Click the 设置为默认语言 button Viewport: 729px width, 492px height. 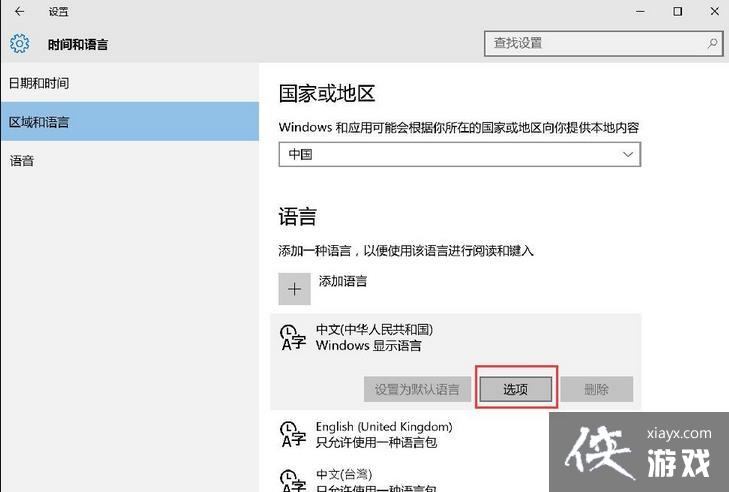point(417,389)
